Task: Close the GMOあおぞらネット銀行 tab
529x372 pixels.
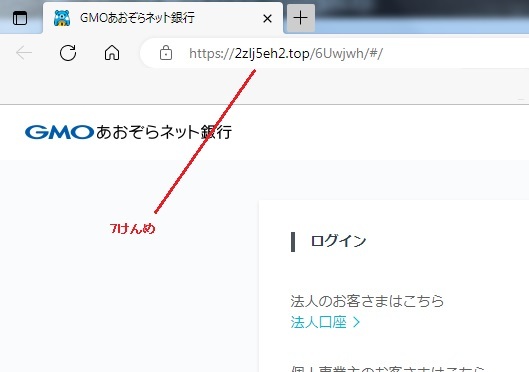Action: (x=267, y=18)
